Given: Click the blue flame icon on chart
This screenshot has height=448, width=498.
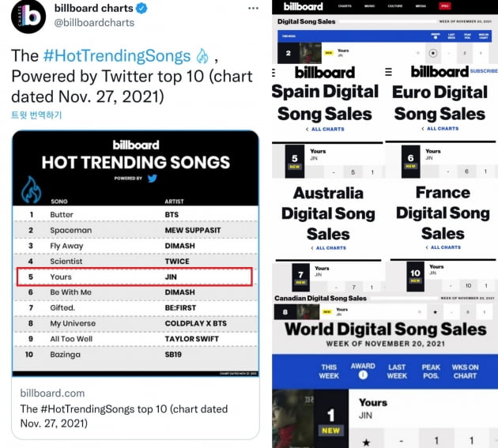Looking at the screenshot, I should coord(31,190).
